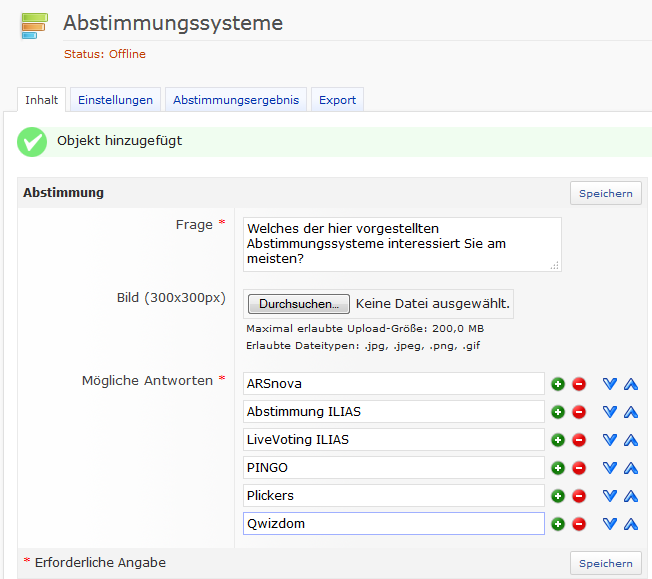Click the red minus beside LiveVoting ILIAS
Image resolution: width=652 pixels, height=579 pixels.
[578, 440]
